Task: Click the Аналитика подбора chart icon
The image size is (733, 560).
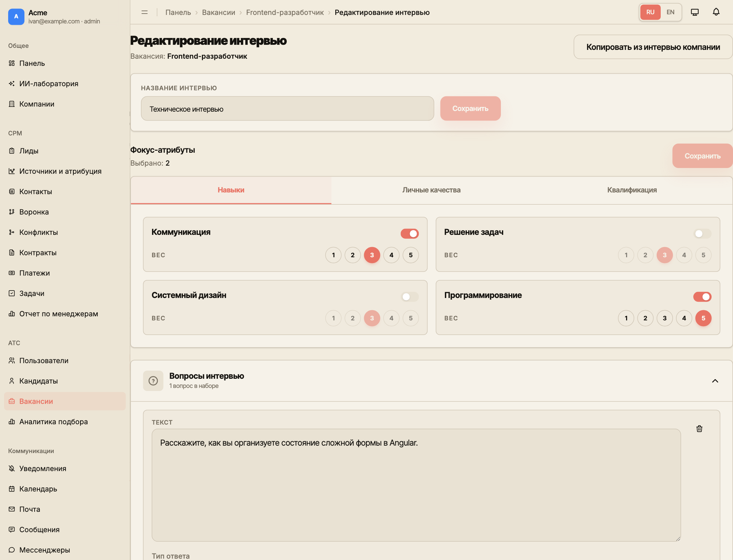Action: [12, 422]
